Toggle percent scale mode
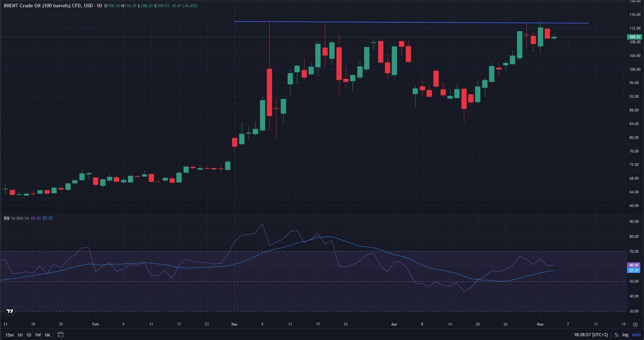 pyautogui.click(x=616, y=335)
